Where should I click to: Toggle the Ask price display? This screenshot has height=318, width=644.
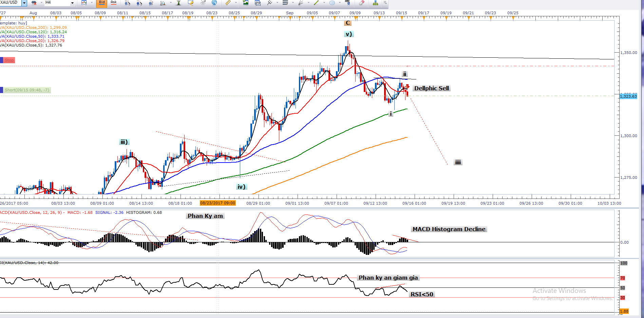[114, 3]
